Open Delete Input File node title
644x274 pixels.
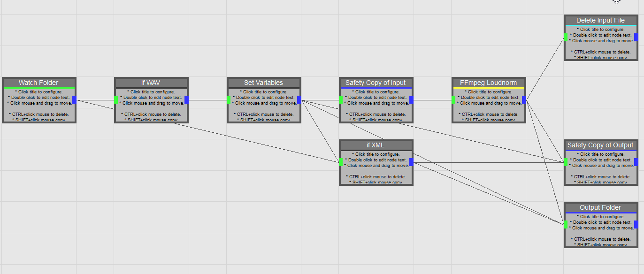click(600, 20)
